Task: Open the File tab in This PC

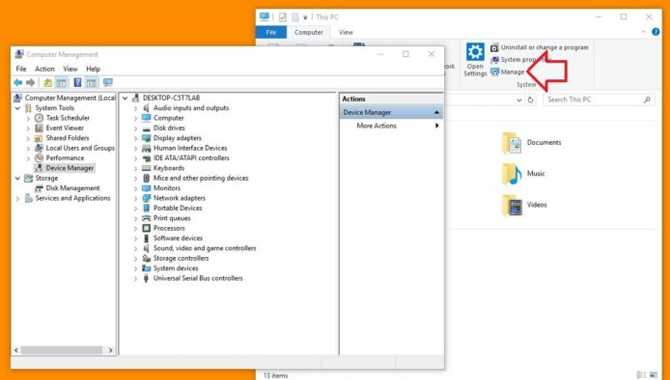Action: point(271,32)
